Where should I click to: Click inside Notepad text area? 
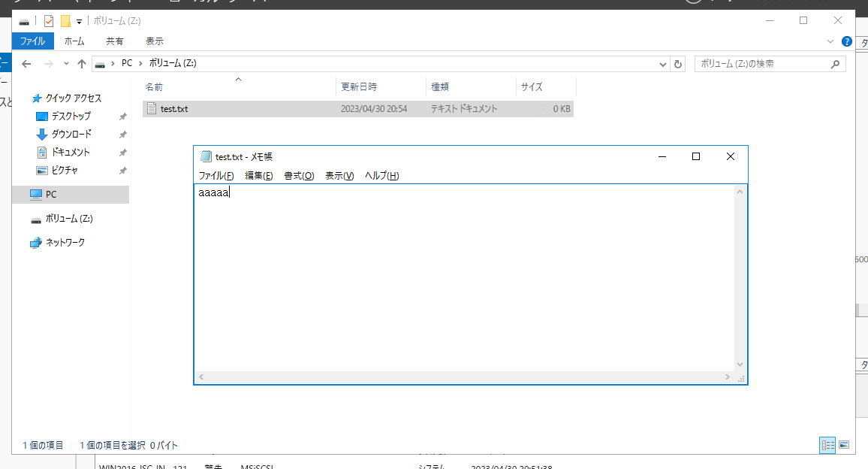pyautogui.click(x=464, y=277)
